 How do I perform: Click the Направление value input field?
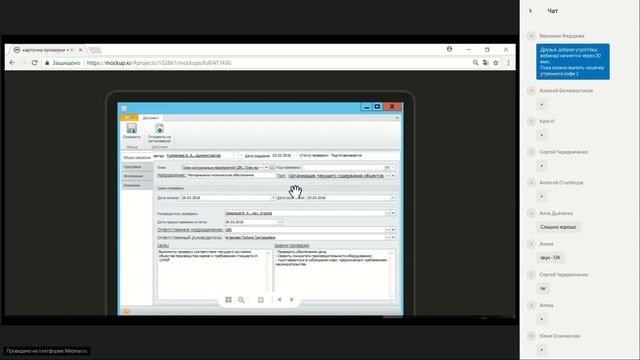[x=231, y=176]
